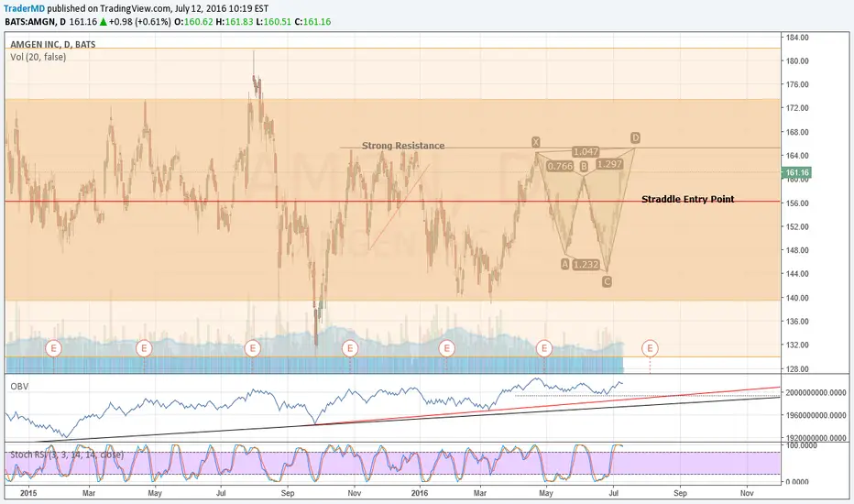Select the Stoch RSI indicator label
Image resolution: width=854 pixels, height=504 pixels.
point(67,455)
